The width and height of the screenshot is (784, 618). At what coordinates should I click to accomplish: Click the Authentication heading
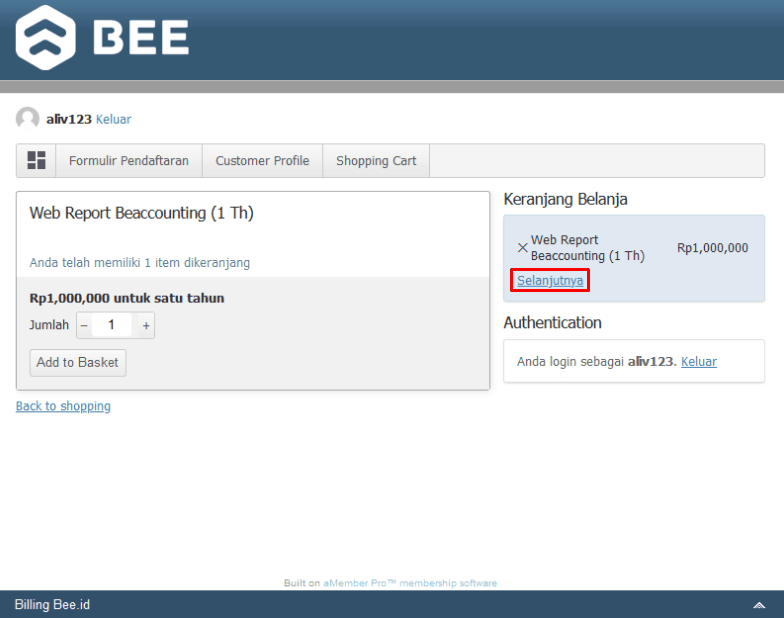click(x=552, y=322)
